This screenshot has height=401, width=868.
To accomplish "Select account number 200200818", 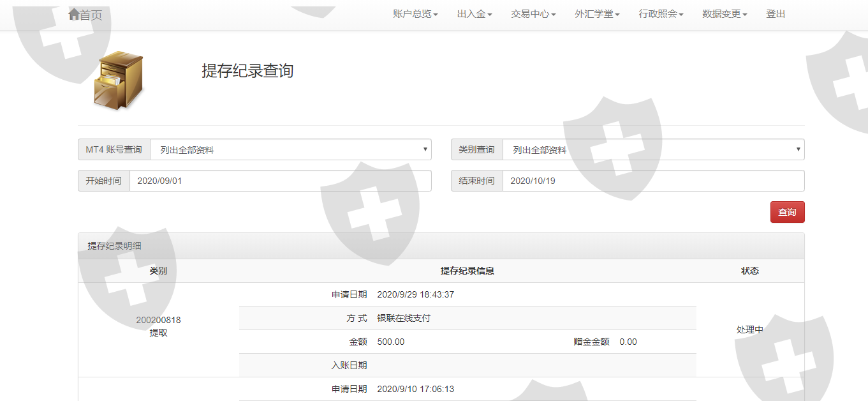I will pyautogui.click(x=158, y=320).
